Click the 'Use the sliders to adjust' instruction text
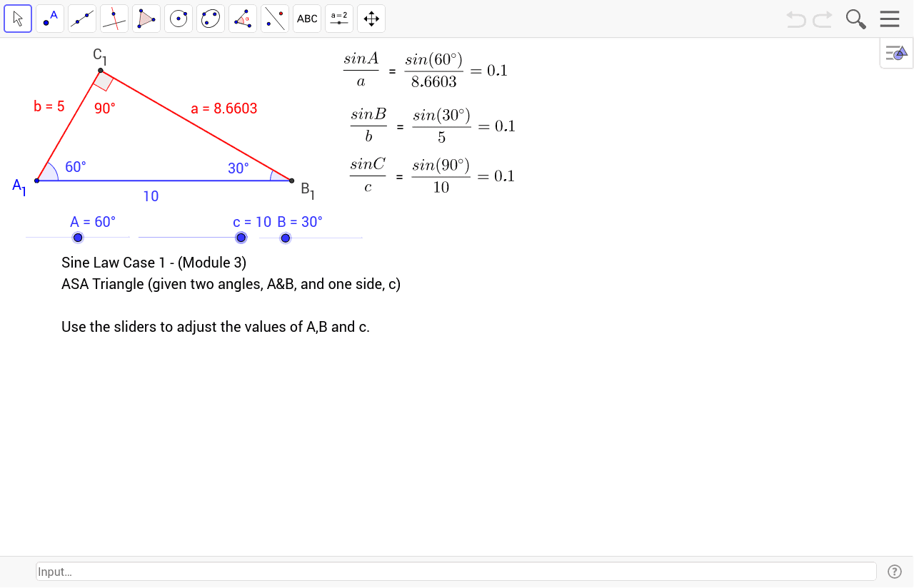 [216, 327]
